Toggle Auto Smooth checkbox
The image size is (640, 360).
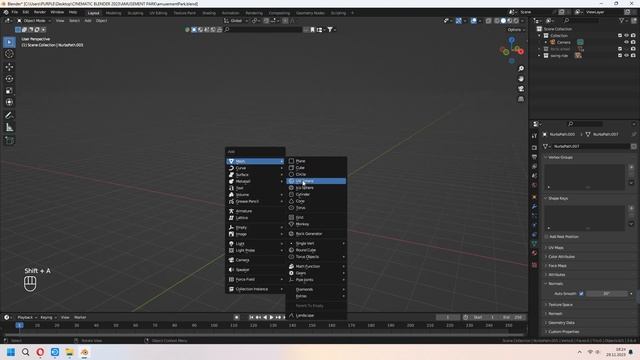click(x=581, y=293)
